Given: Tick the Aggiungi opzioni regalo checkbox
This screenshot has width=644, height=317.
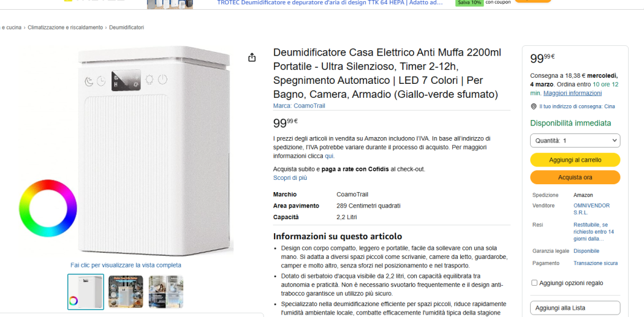Looking at the screenshot, I should [534, 283].
